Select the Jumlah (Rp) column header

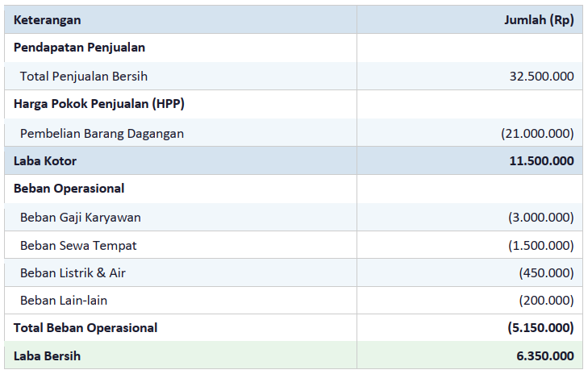click(x=539, y=20)
